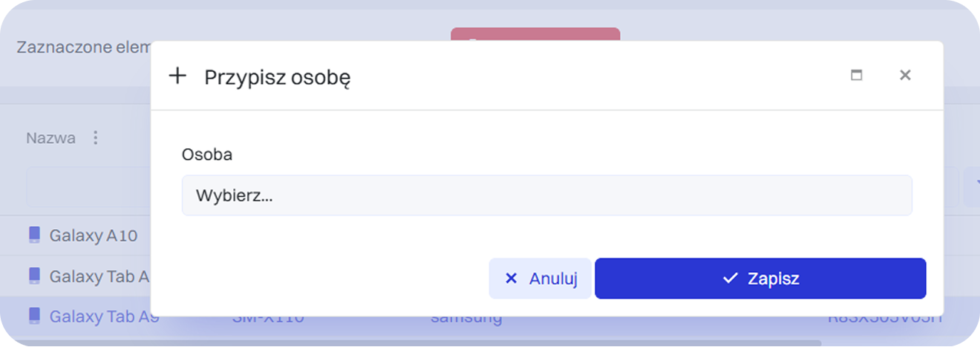
Task: Open the Osoba Wybierz... dropdown
Action: coord(546,196)
